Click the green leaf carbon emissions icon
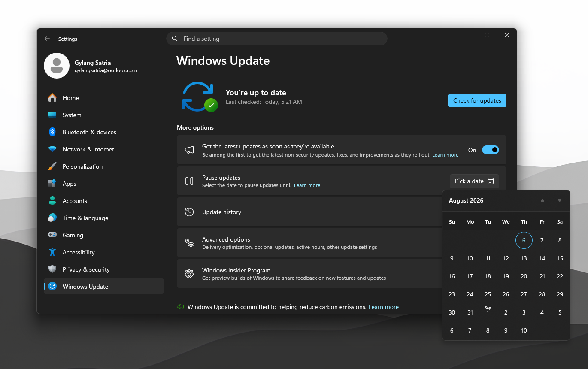588x369 pixels. pyautogui.click(x=180, y=307)
